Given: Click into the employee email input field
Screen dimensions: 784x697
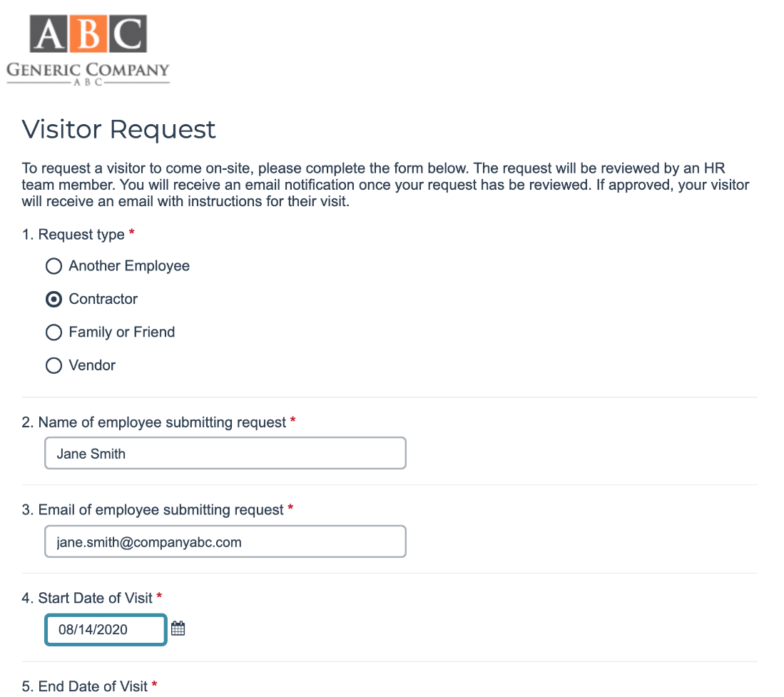Looking at the screenshot, I should coord(225,542).
